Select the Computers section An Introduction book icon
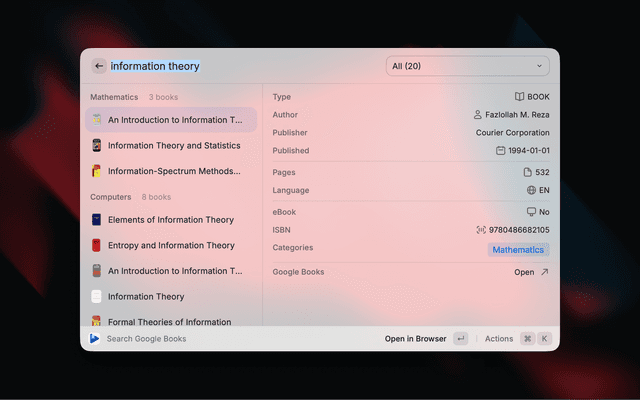640x400 pixels. point(97,271)
